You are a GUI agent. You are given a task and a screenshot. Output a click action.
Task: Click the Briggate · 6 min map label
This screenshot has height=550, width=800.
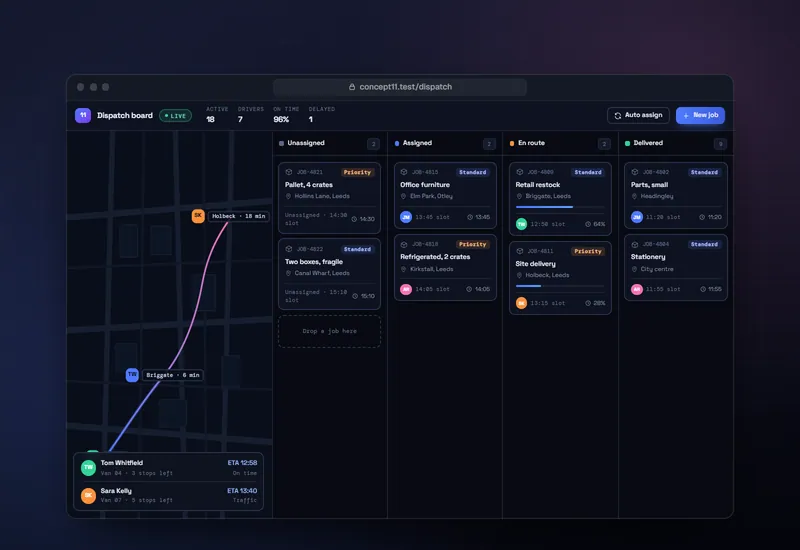coord(173,375)
